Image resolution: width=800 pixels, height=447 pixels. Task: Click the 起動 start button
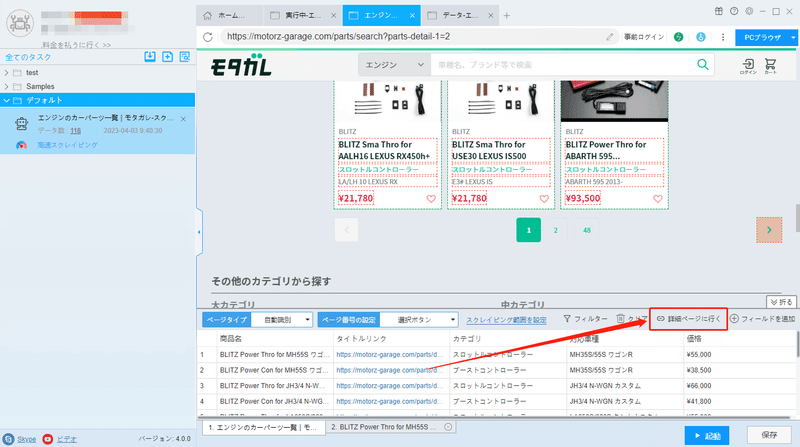707,436
